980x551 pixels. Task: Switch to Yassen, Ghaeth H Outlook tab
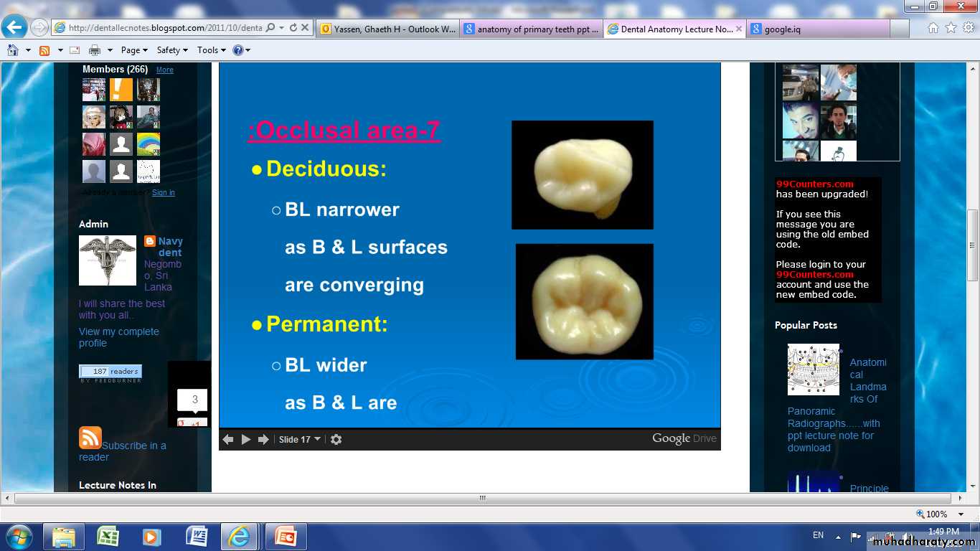[387, 29]
